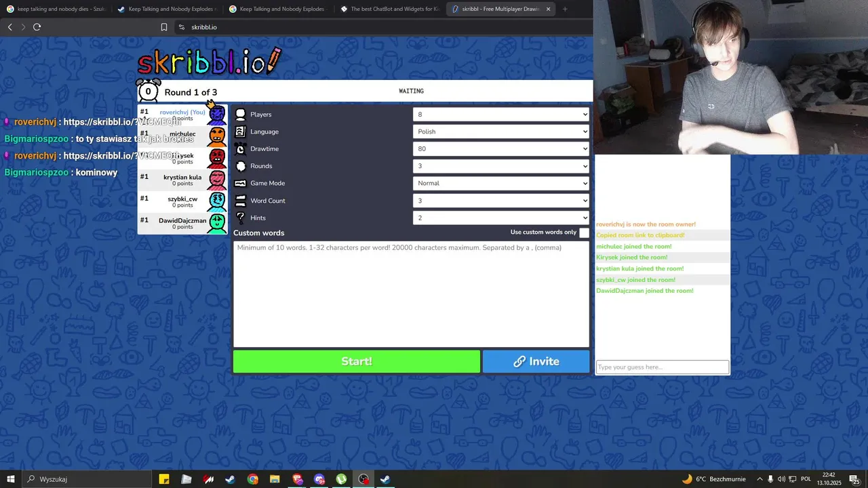The width and height of the screenshot is (868, 488).
Task: Select michulec's orange avatar
Action: (x=217, y=136)
